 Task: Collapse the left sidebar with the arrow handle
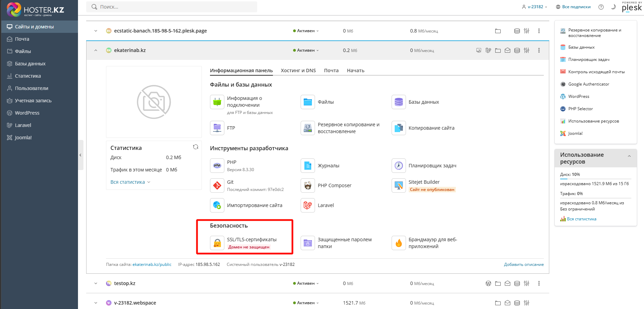pyautogui.click(x=80, y=155)
